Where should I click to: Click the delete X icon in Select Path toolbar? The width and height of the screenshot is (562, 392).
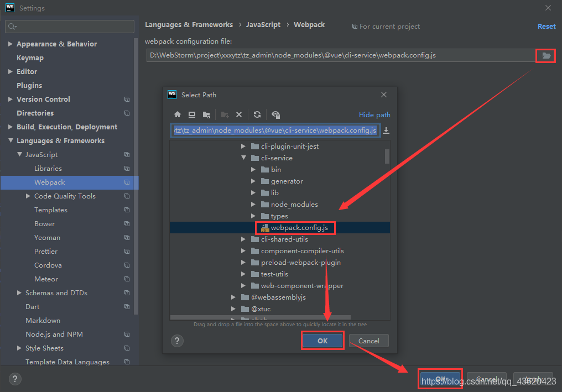239,114
